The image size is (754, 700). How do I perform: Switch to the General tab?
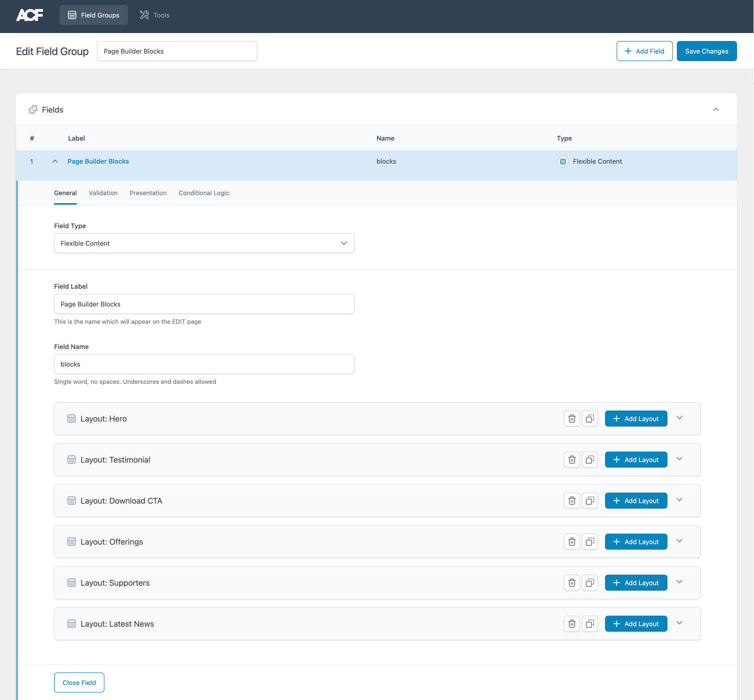[x=66, y=193]
